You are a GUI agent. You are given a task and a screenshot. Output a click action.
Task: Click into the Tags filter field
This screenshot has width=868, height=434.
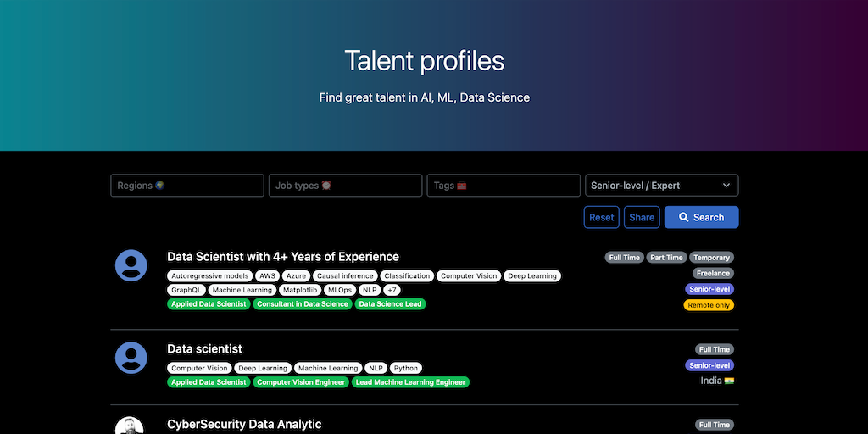504,186
